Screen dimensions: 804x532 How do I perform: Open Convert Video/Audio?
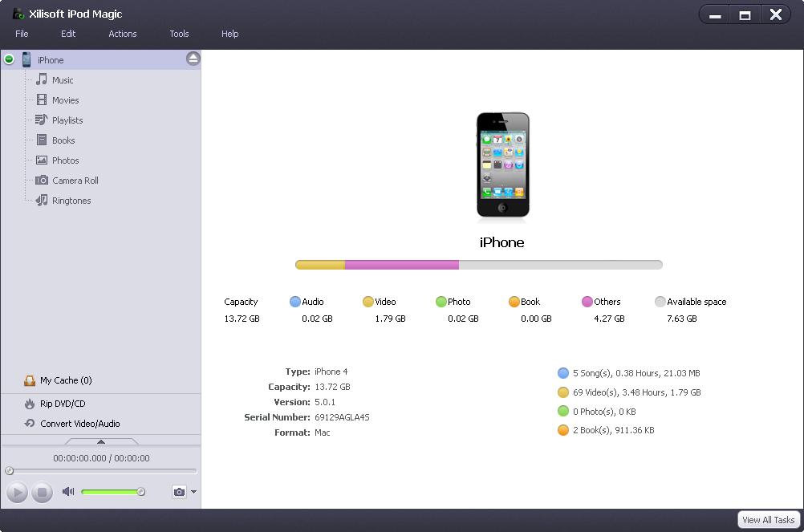click(x=80, y=424)
